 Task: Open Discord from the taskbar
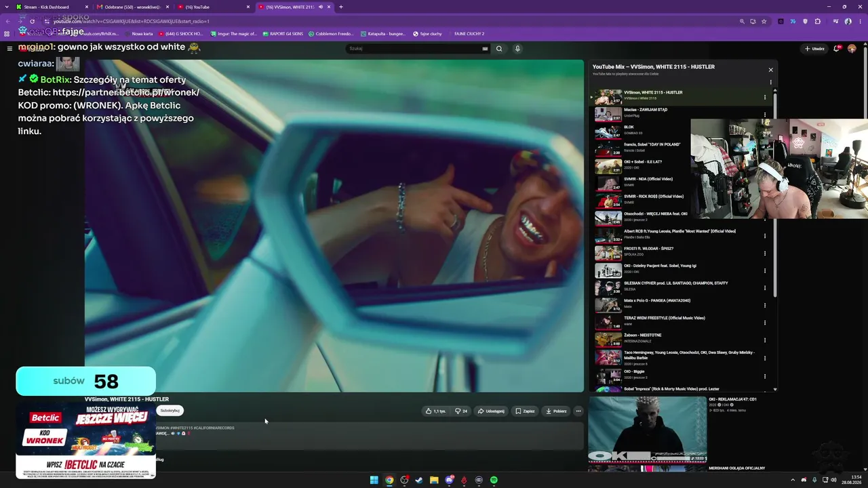tap(449, 480)
